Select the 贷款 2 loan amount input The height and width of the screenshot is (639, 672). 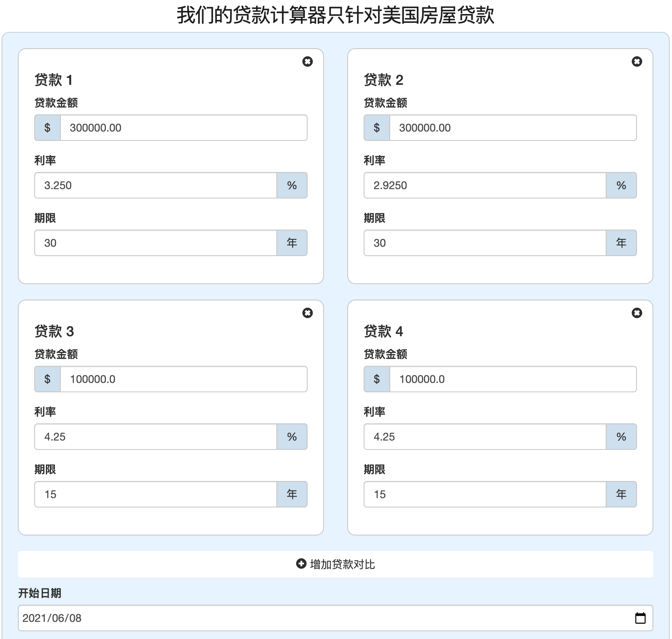pyautogui.click(x=513, y=128)
